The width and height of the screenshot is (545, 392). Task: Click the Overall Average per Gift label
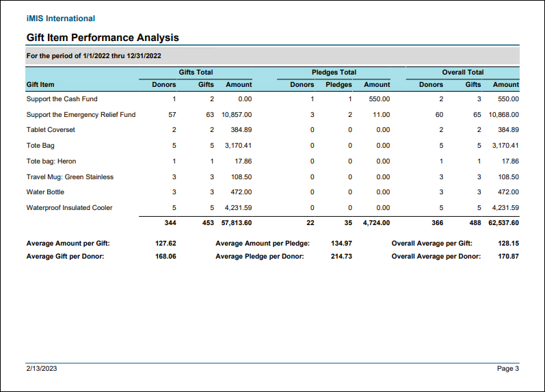click(x=432, y=244)
